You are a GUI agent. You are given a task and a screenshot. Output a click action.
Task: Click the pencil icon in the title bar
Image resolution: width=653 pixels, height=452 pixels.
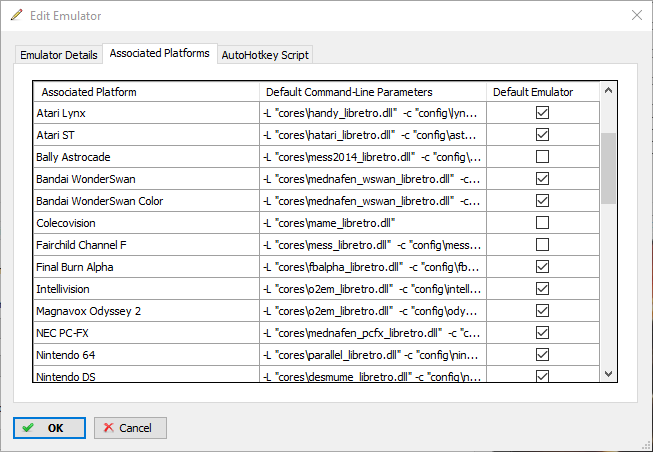coord(16,16)
